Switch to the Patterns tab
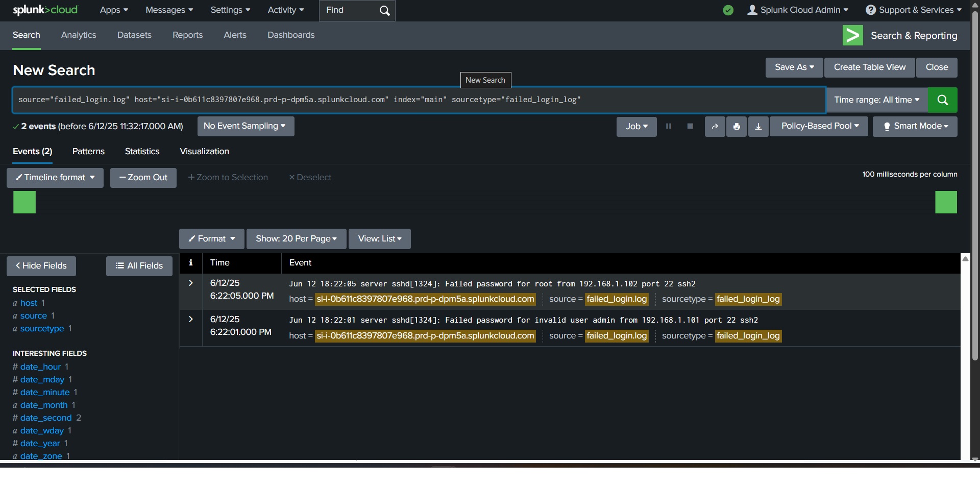 pos(88,152)
